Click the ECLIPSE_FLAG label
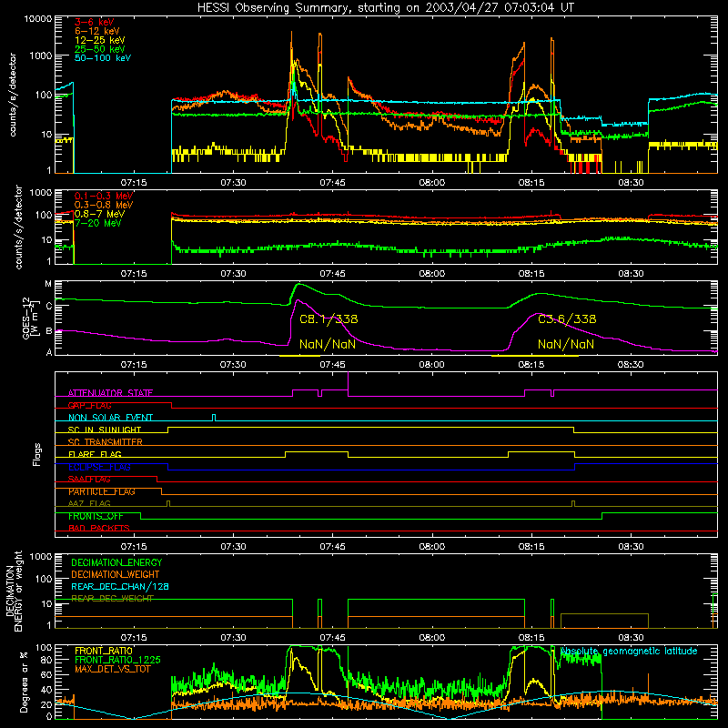The width and height of the screenshot is (728, 728). click(x=99, y=467)
